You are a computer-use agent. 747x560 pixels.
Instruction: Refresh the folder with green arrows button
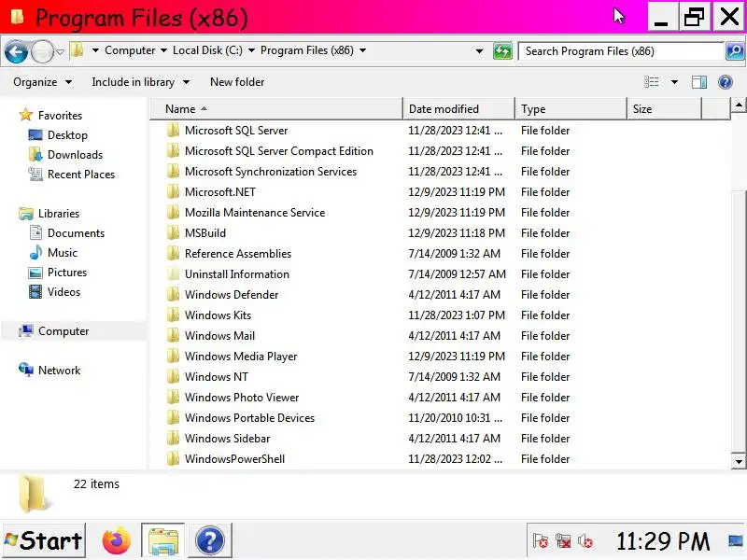(502, 51)
